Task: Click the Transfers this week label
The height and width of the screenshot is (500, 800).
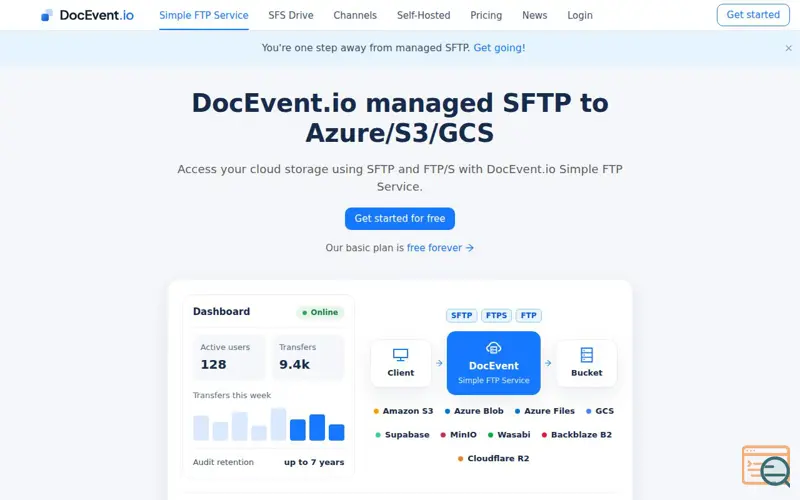Action: [x=232, y=395]
